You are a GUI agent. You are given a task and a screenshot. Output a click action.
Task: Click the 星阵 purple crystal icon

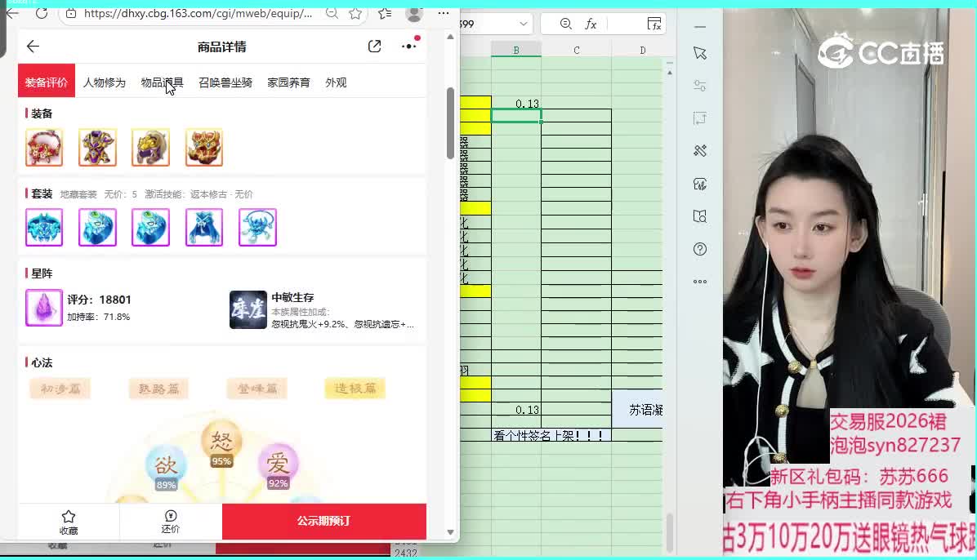tap(44, 308)
